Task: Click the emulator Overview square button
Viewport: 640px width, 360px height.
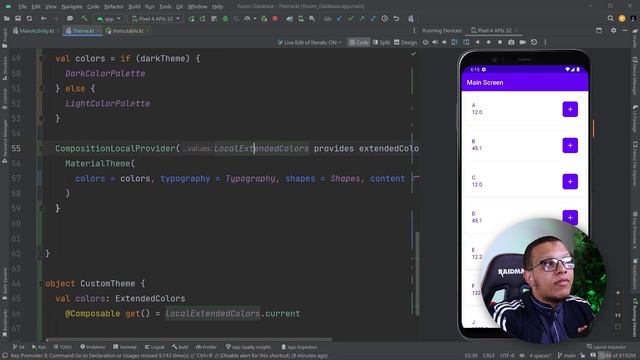Action: click(x=500, y=42)
